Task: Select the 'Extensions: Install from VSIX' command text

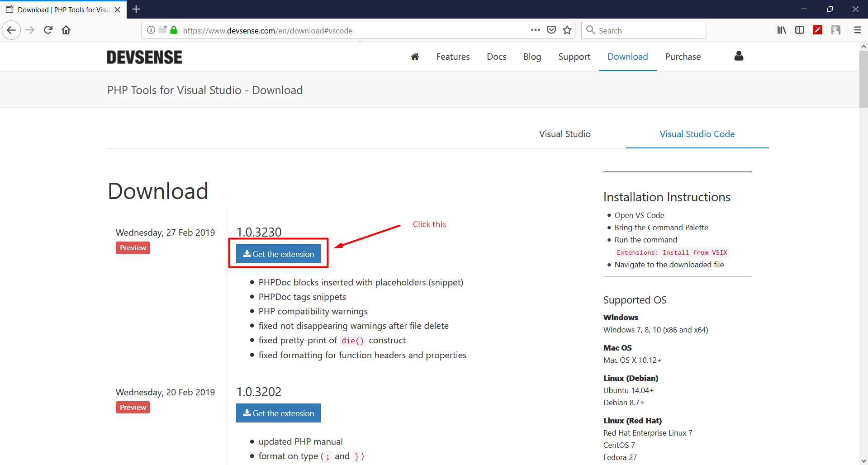Action: click(672, 252)
